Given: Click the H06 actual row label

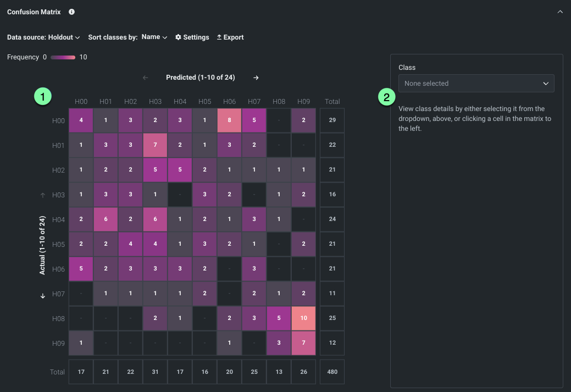Looking at the screenshot, I should coord(58,269).
